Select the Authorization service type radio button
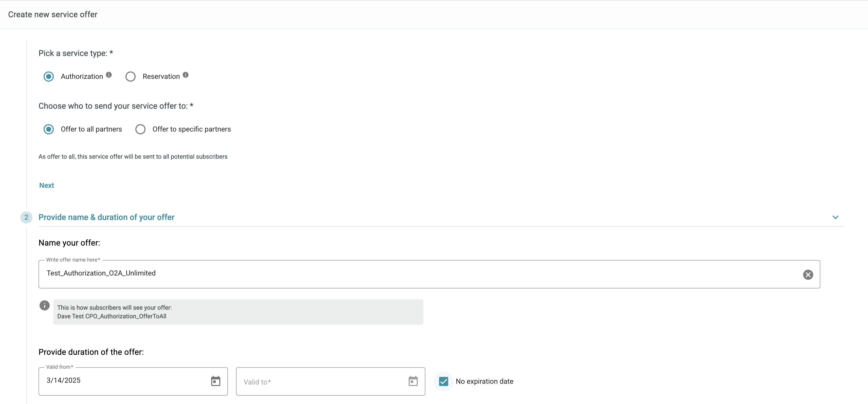The width and height of the screenshot is (868, 404). pos(48,77)
